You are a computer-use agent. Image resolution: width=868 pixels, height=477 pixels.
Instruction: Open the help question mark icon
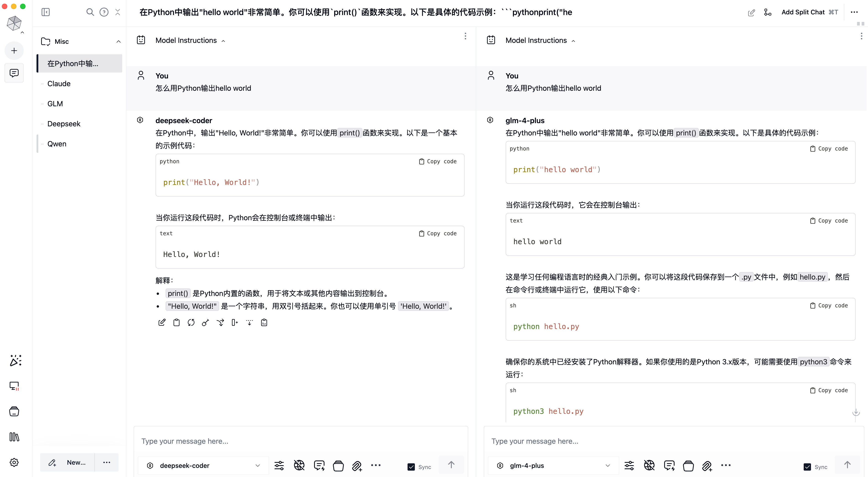click(x=104, y=12)
